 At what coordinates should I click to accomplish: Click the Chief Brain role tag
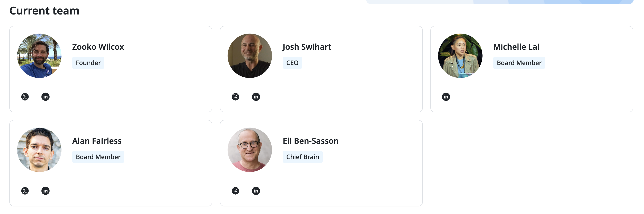tap(303, 157)
